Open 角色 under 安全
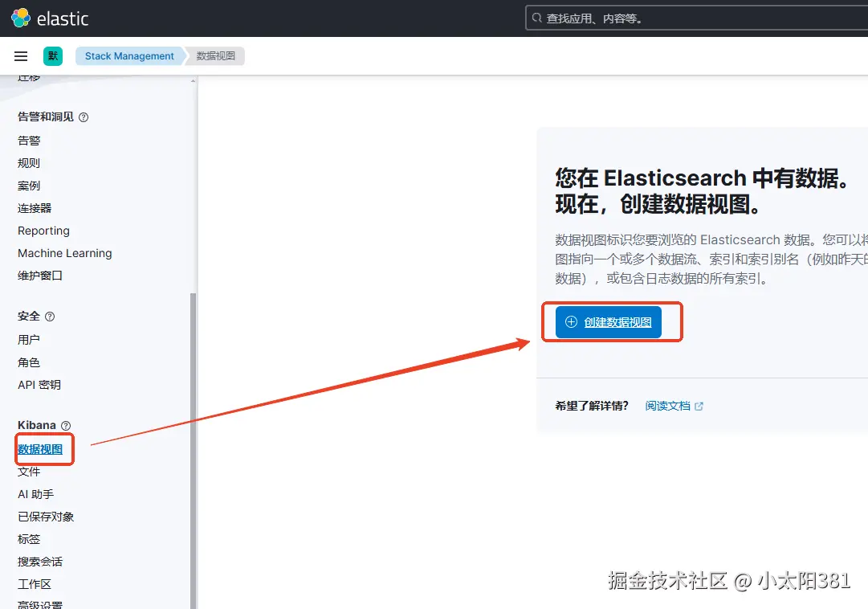This screenshot has width=868, height=609. (x=29, y=362)
